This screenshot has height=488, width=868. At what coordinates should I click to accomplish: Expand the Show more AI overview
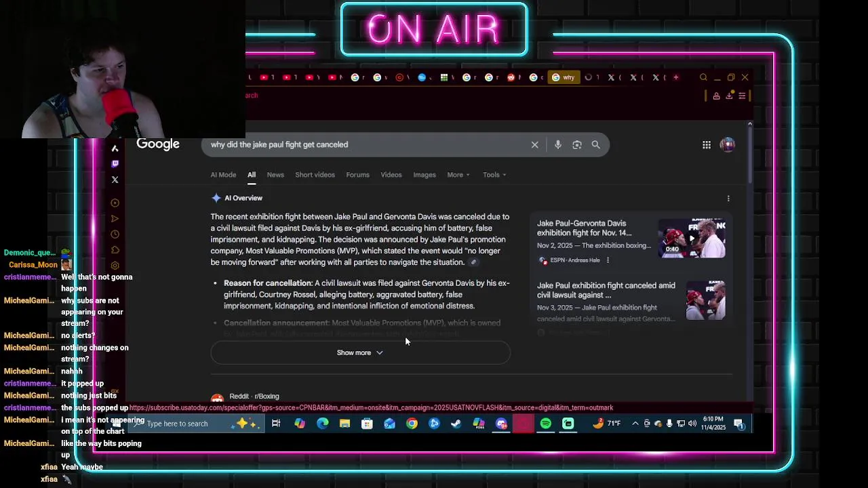360,352
